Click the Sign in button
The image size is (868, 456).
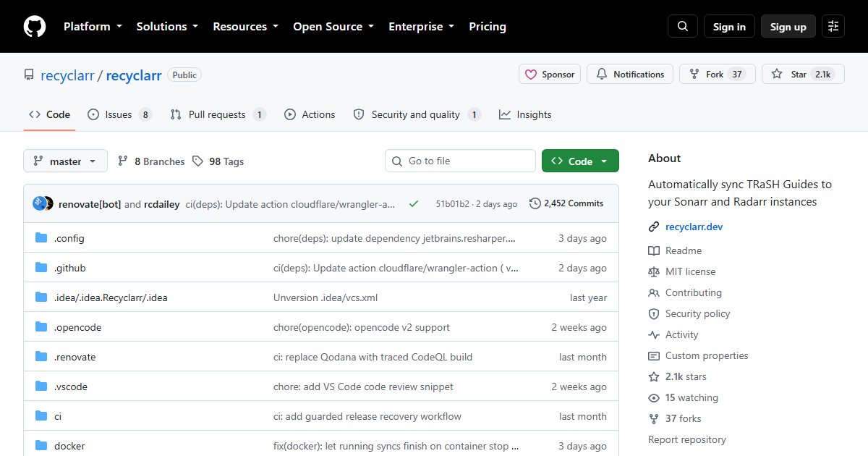click(729, 27)
